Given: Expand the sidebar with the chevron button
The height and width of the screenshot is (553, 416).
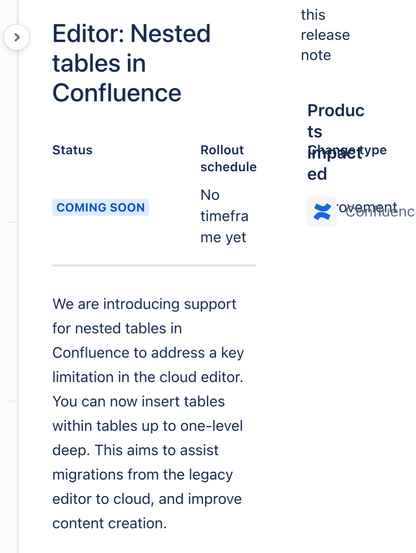Looking at the screenshot, I should 17,37.
